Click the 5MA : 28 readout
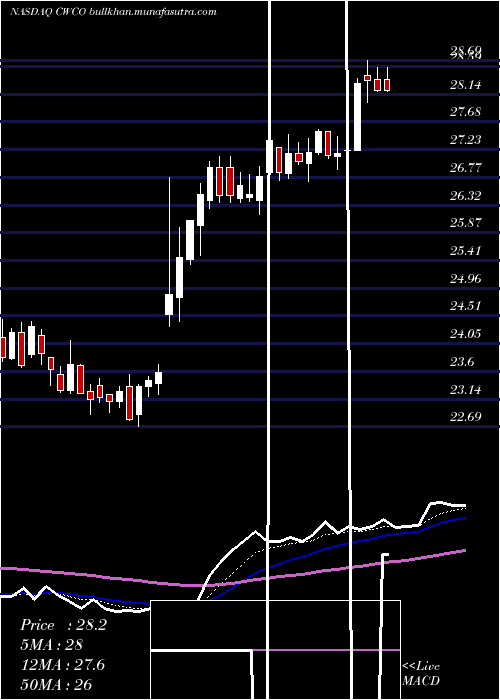 click(x=52, y=645)
